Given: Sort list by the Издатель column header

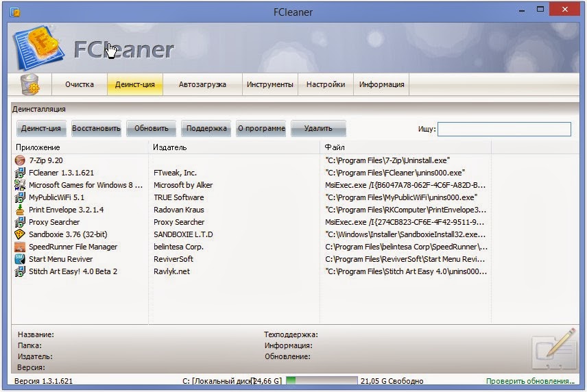Looking at the screenshot, I should click(x=235, y=147).
